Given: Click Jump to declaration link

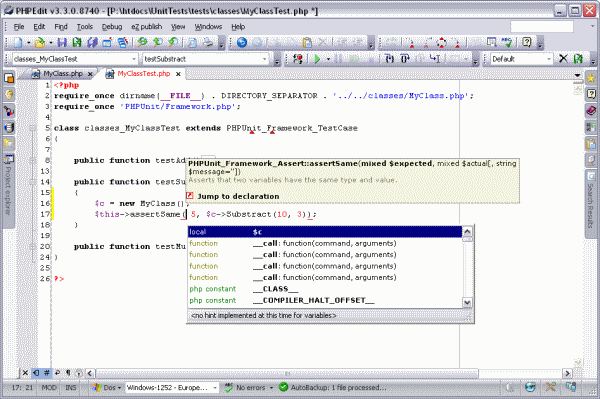Looking at the screenshot, I should tap(238, 196).
